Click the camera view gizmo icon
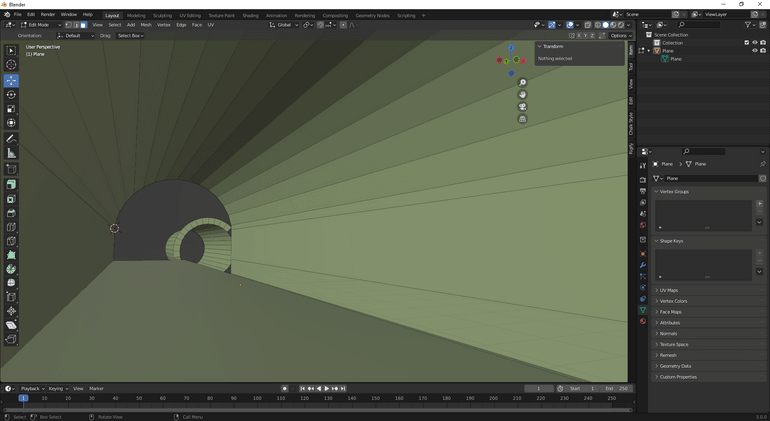The height and width of the screenshot is (421, 770). coord(522,107)
